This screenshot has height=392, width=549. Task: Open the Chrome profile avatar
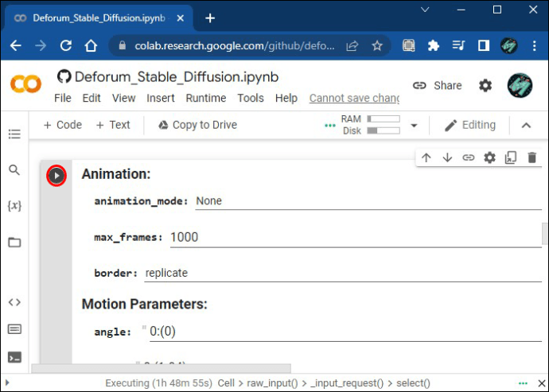tap(508, 45)
